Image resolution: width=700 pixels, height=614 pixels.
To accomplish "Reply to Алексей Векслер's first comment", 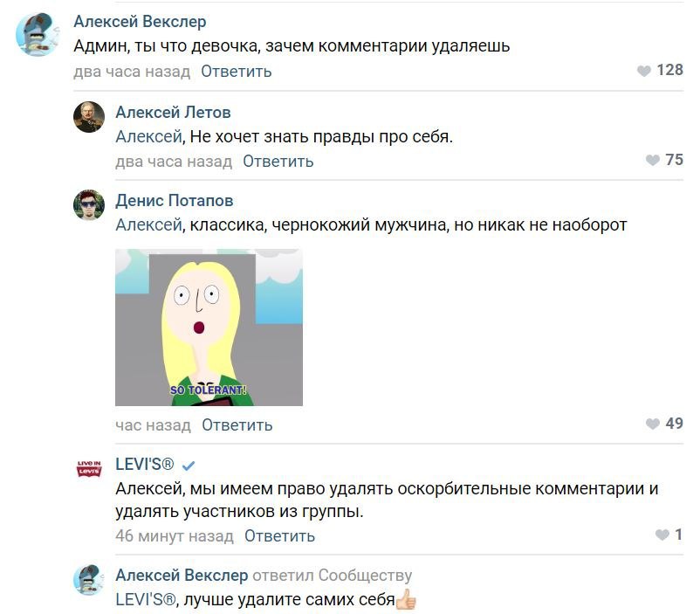I will click(237, 71).
